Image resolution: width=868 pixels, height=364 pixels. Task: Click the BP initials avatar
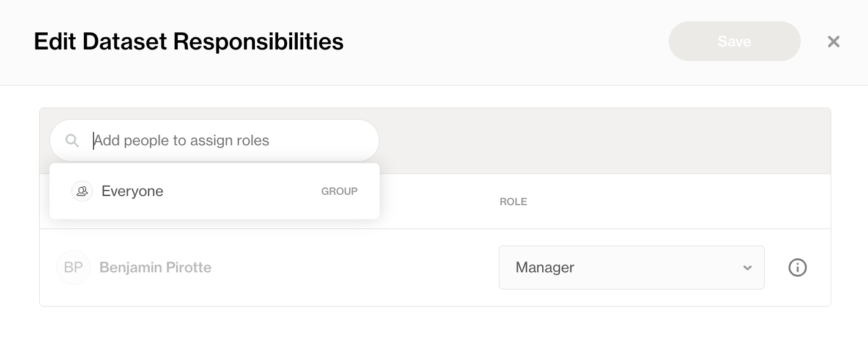coord(73,268)
